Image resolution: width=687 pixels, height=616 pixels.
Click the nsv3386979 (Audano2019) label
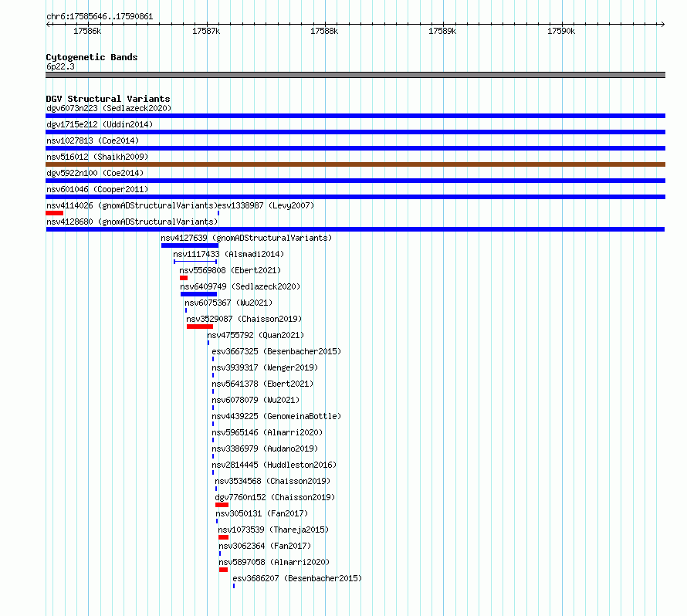pos(265,448)
